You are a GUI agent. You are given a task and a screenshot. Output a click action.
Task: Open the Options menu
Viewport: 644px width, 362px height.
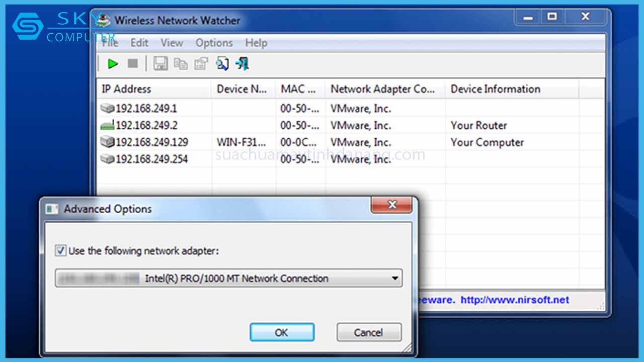coord(214,43)
